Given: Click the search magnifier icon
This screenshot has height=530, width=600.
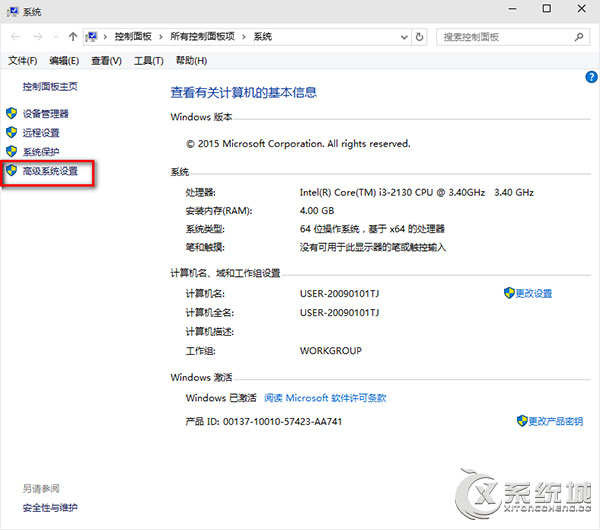Looking at the screenshot, I should [x=579, y=37].
